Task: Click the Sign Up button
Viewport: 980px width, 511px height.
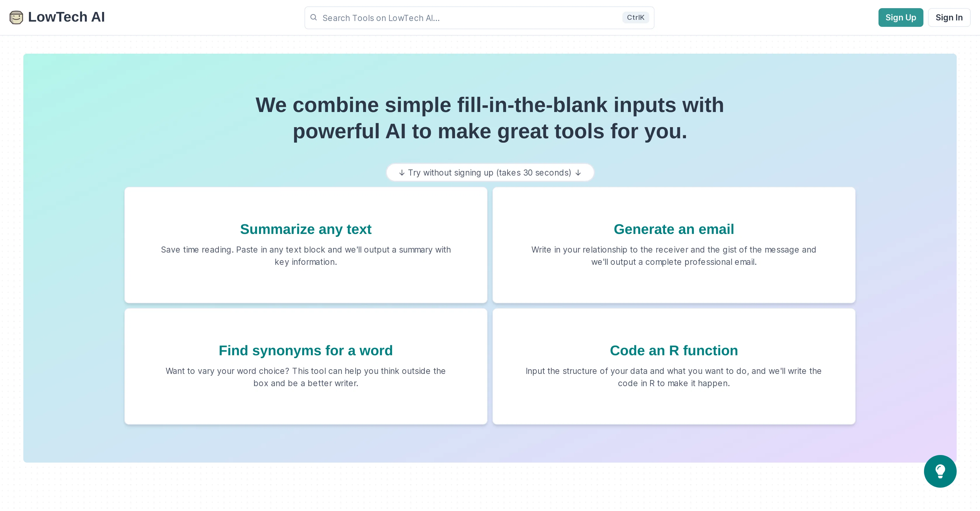Action: point(900,17)
